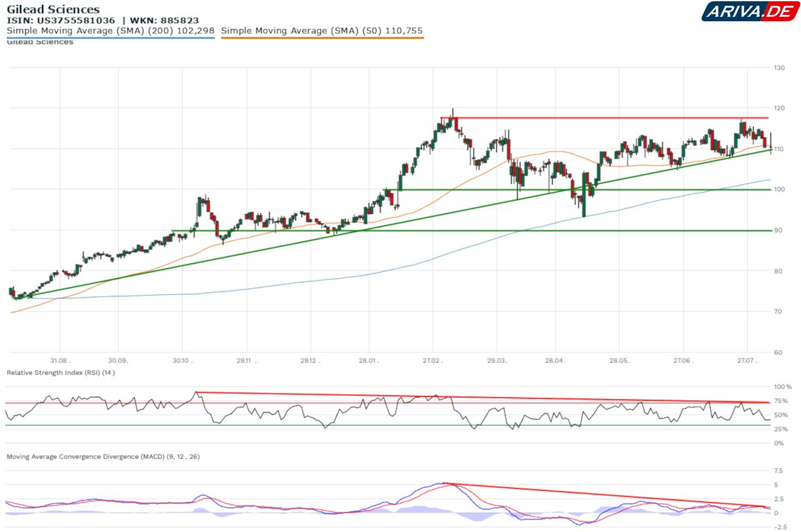Click the 27.06. date label

coord(683,361)
